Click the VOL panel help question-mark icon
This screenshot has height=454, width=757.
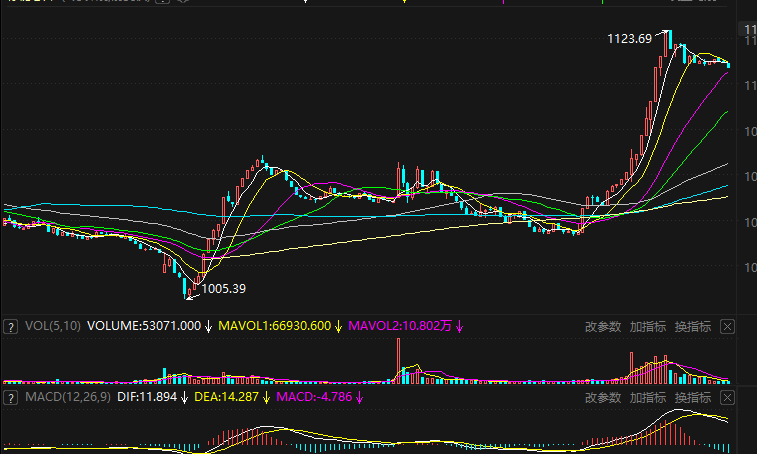pos(11,326)
